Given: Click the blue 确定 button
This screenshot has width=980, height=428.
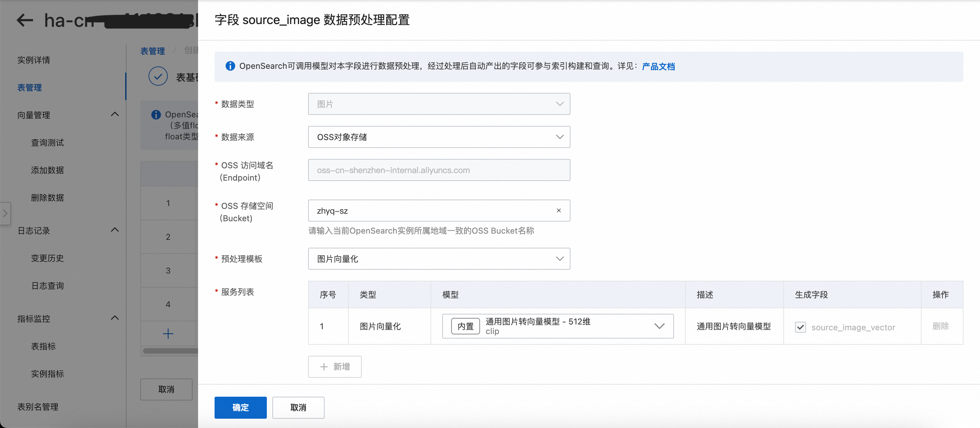Looking at the screenshot, I should [x=240, y=407].
